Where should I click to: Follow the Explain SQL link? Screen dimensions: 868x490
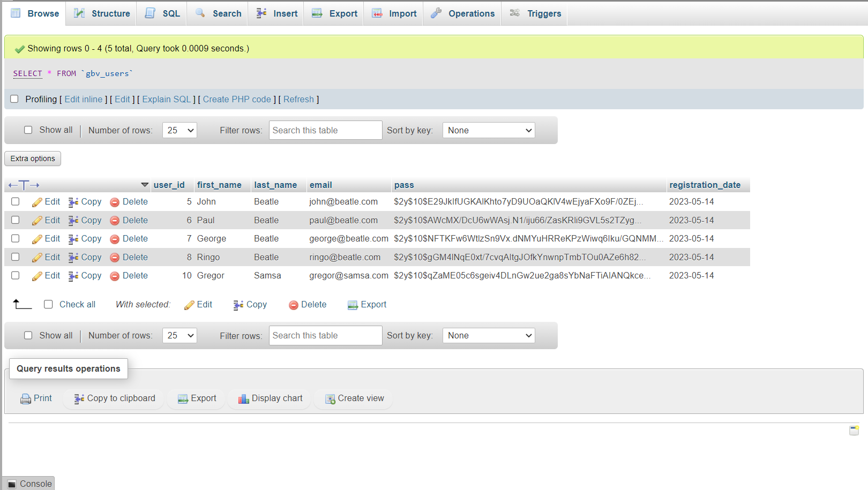(167, 99)
